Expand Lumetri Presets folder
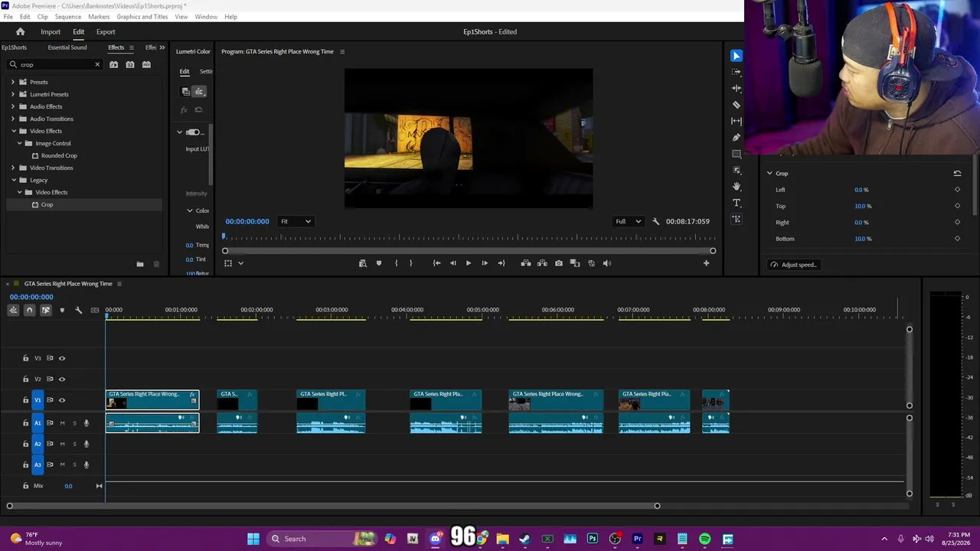Image resolution: width=980 pixels, height=551 pixels. [x=13, y=95]
